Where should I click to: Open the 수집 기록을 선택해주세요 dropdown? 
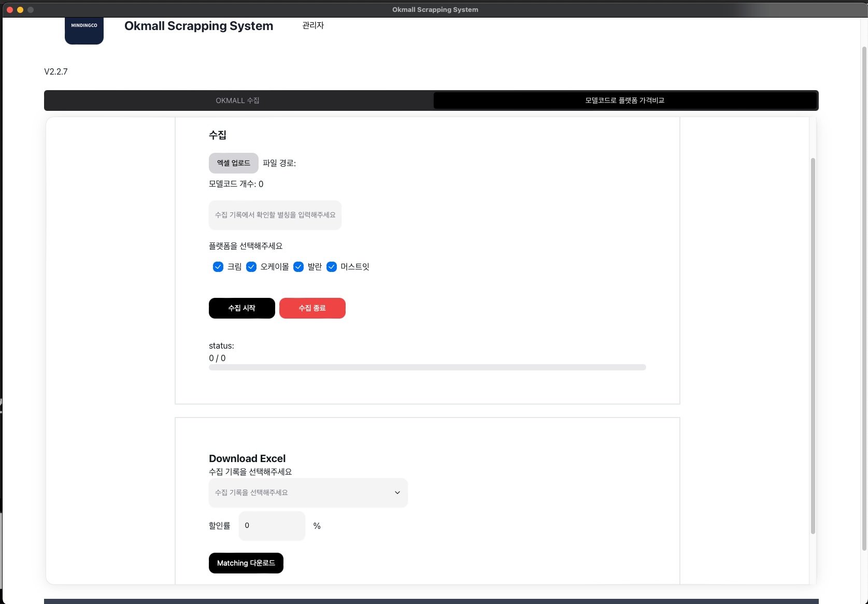(308, 493)
